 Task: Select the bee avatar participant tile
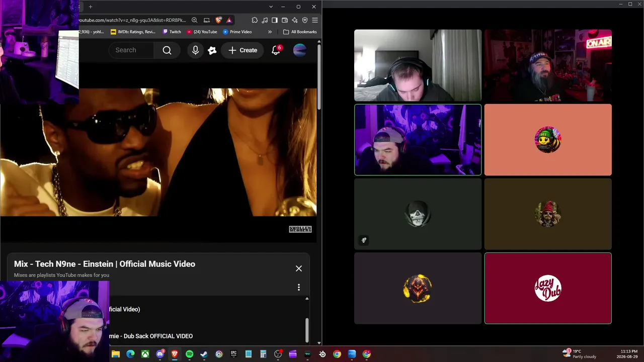tap(548, 140)
